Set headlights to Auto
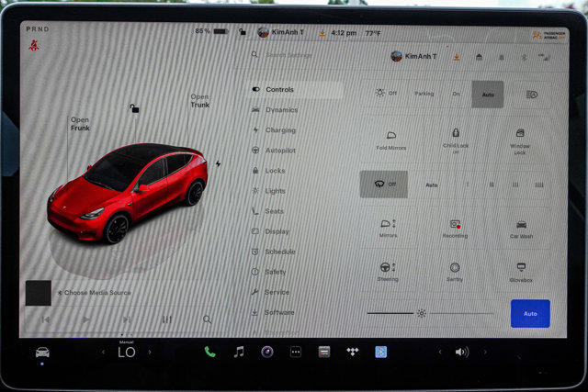The height and width of the screenshot is (392, 588). [x=488, y=95]
